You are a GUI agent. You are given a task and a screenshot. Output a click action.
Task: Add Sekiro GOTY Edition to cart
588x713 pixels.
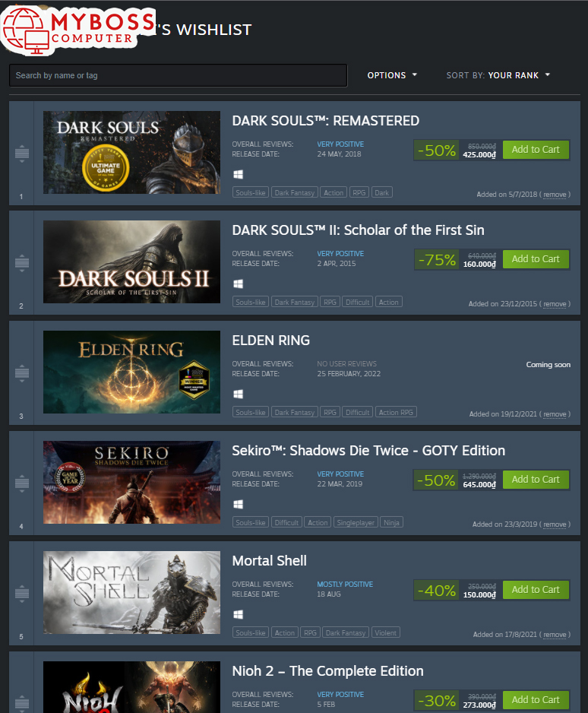[x=536, y=480]
